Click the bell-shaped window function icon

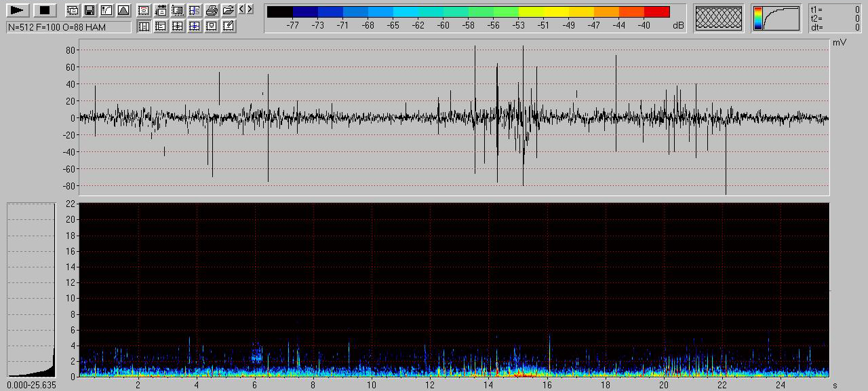click(123, 10)
